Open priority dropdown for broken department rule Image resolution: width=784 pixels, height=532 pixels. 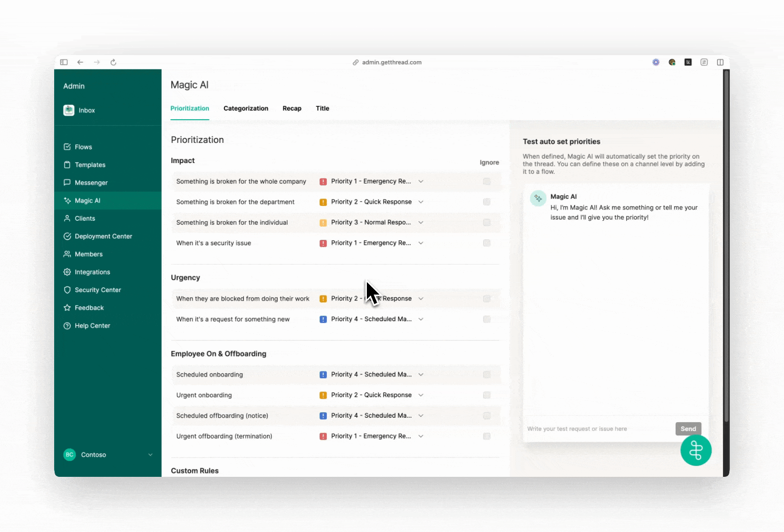tap(421, 202)
